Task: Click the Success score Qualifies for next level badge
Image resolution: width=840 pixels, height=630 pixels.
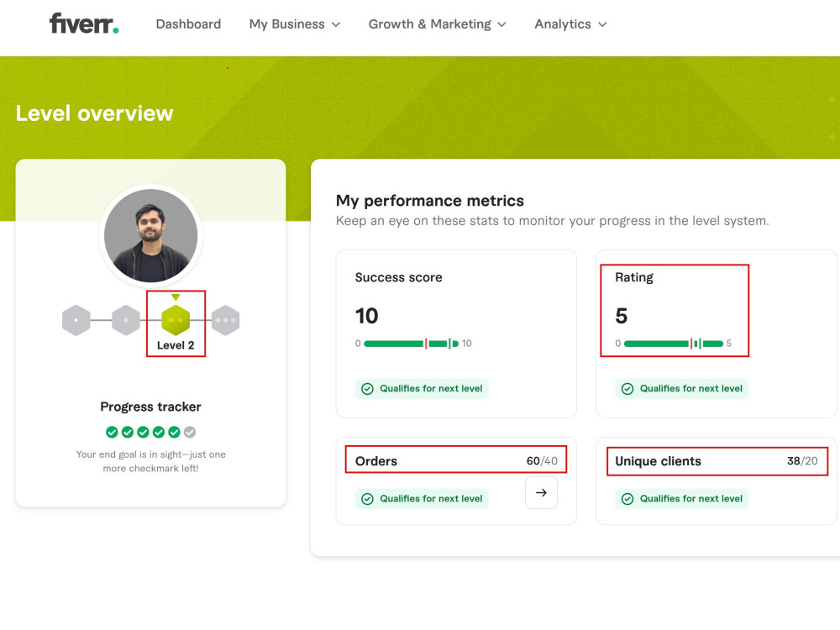Action: pyautogui.click(x=422, y=388)
